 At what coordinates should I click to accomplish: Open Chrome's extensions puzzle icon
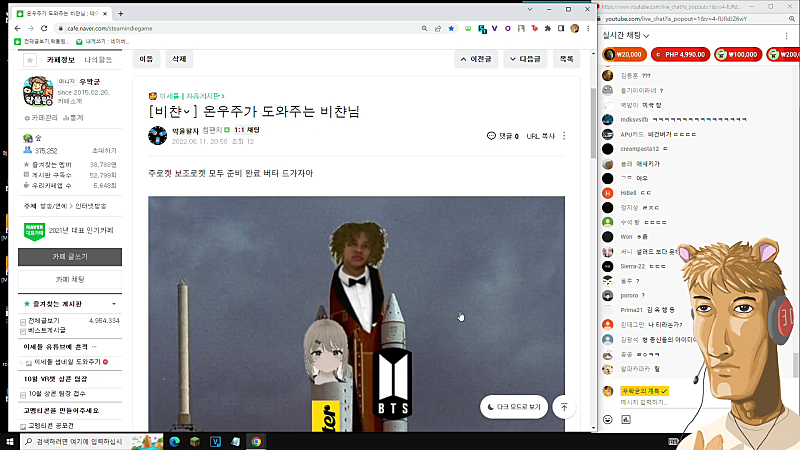pyautogui.click(x=547, y=29)
